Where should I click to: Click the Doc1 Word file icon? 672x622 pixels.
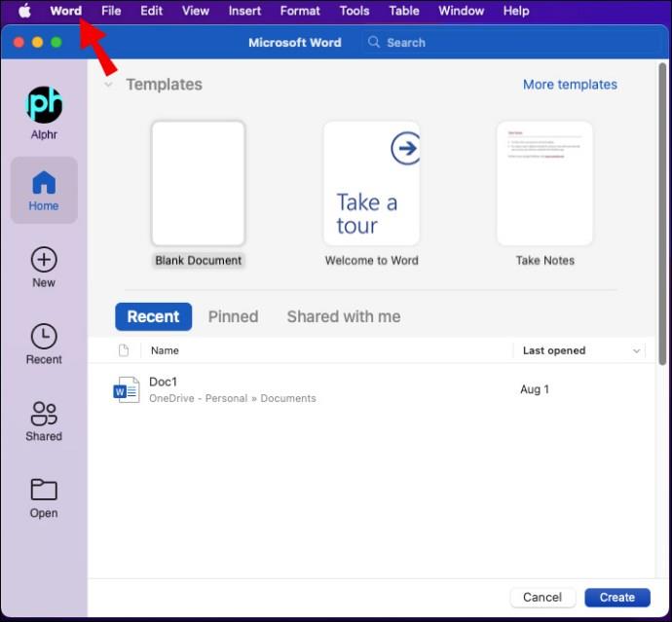127,389
